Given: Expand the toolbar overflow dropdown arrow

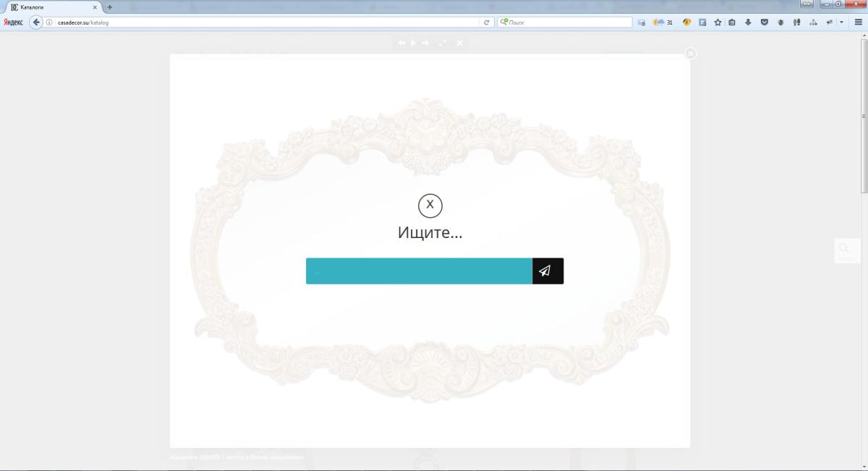Looking at the screenshot, I should tap(841, 22).
